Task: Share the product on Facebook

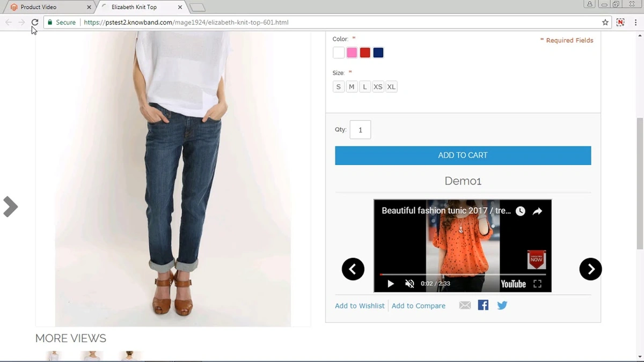Action: click(x=482, y=305)
